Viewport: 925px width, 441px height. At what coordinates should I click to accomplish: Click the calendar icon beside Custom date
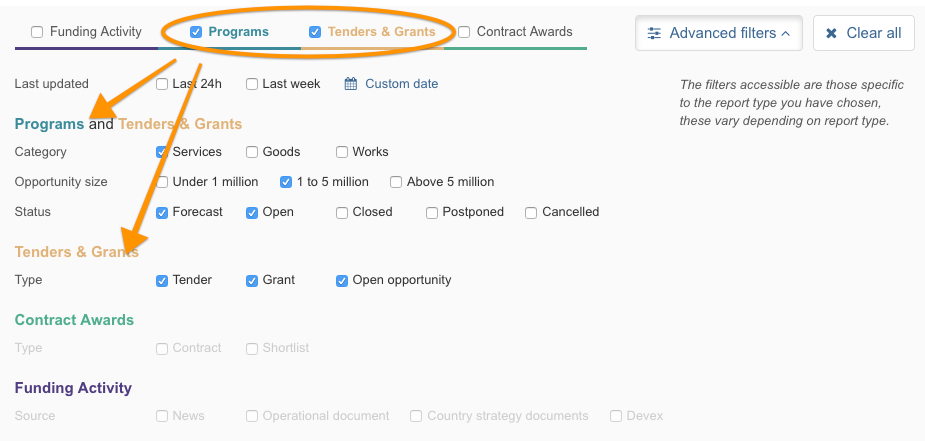350,84
